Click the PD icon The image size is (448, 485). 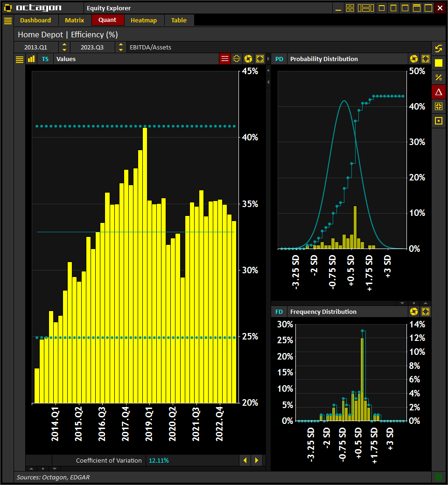click(279, 59)
